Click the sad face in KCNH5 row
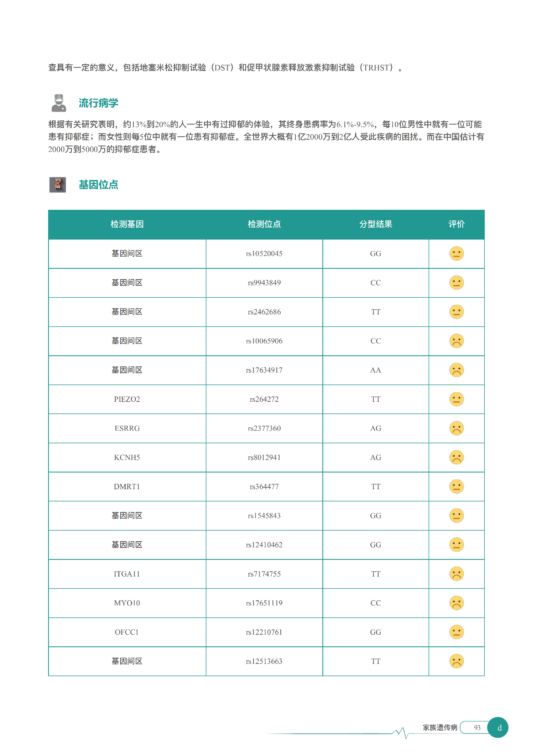The width and height of the screenshot is (534, 756). click(456, 457)
